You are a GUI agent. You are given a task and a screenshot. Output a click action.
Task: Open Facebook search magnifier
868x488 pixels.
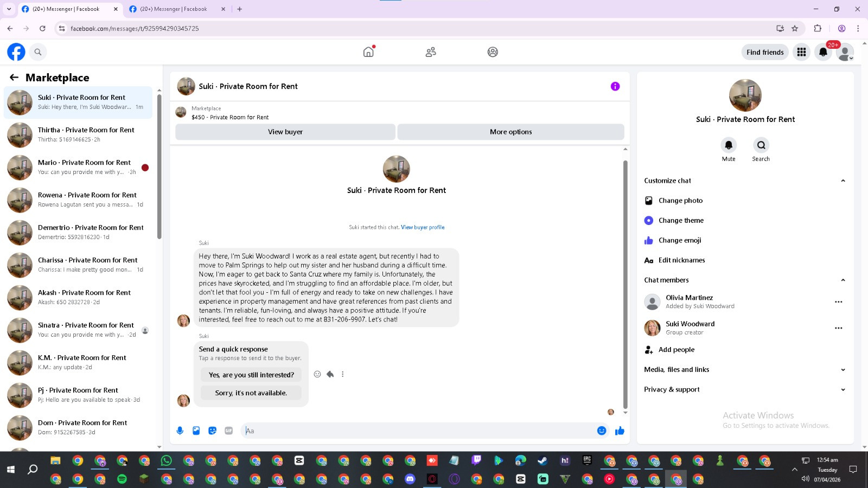click(38, 52)
